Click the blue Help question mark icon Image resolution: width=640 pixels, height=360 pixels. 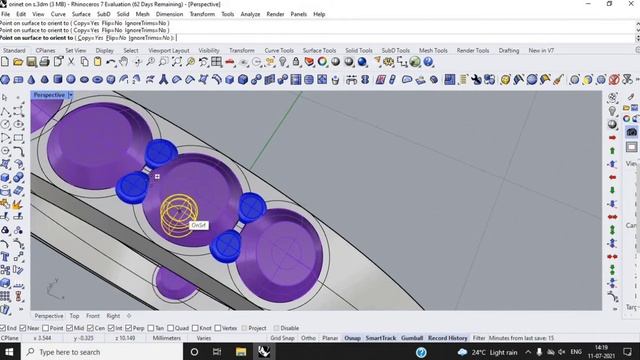coord(428,62)
